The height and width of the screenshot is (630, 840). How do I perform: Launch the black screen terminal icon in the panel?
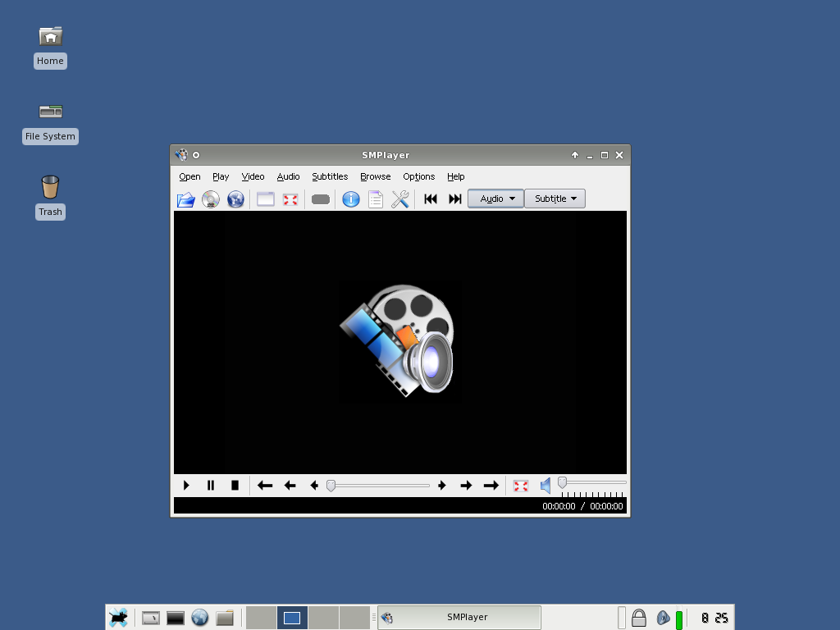pos(176,618)
